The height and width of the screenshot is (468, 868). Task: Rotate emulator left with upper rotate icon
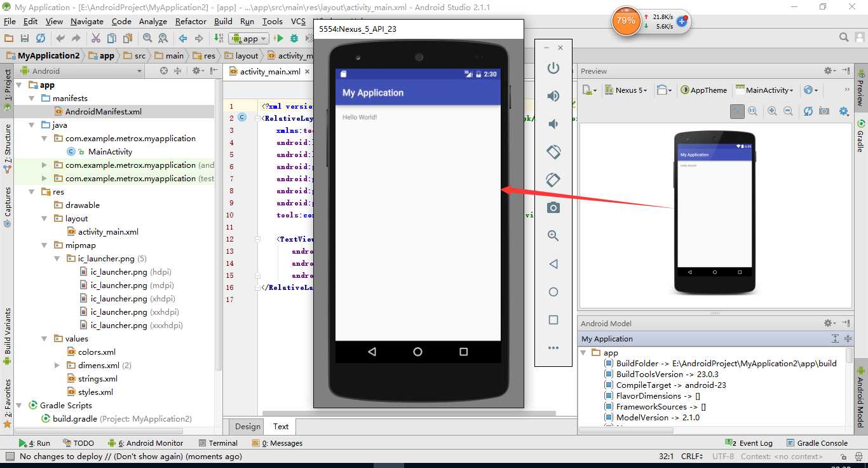pos(553,152)
